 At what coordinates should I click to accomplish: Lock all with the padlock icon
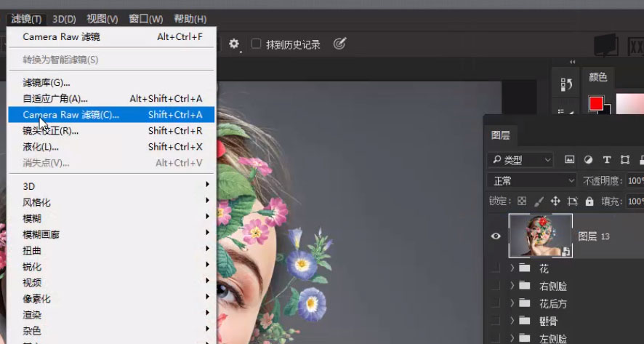click(x=589, y=201)
